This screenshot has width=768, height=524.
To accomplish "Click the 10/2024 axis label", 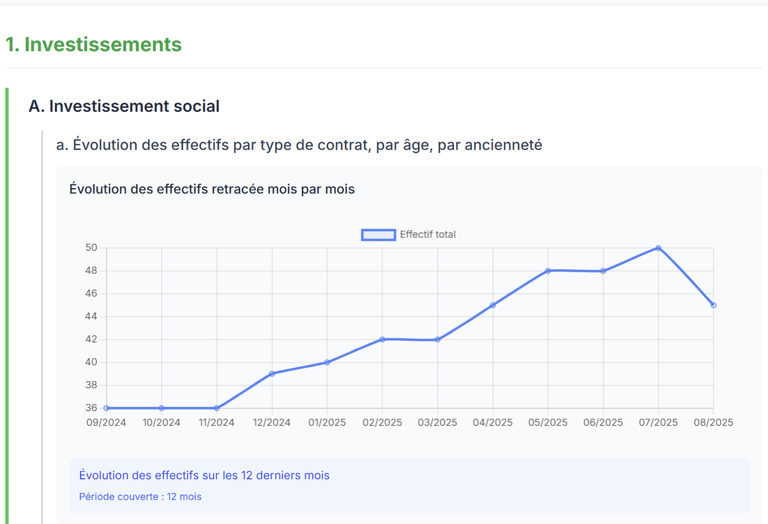I will point(162,423).
